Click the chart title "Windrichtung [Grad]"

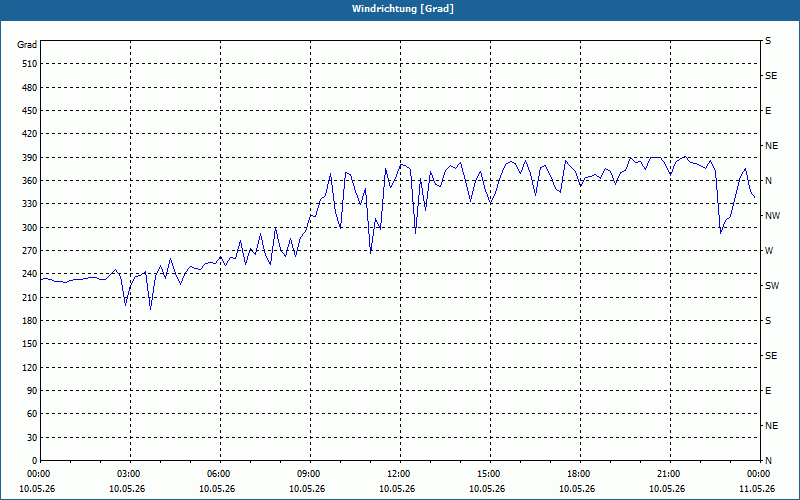[403, 9]
